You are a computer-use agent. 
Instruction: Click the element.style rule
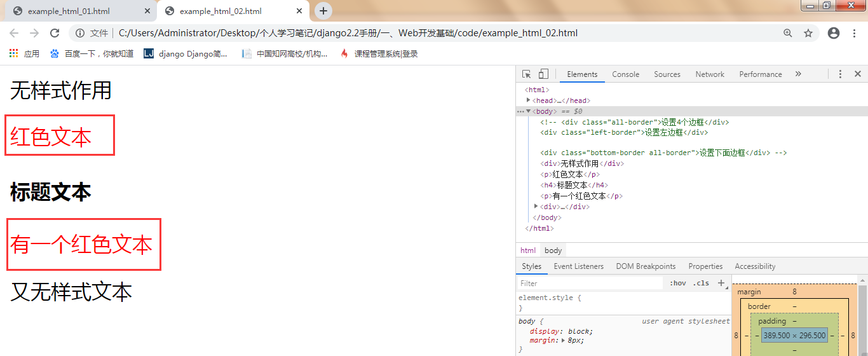(550, 298)
